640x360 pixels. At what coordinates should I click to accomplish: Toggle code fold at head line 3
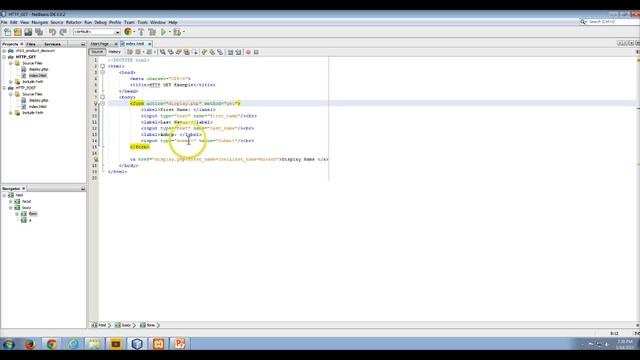pyautogui.click(x=102, y=72)
